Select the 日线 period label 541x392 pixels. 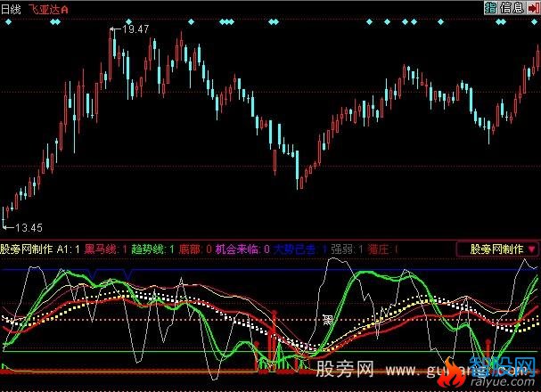(x=11, y=7)
